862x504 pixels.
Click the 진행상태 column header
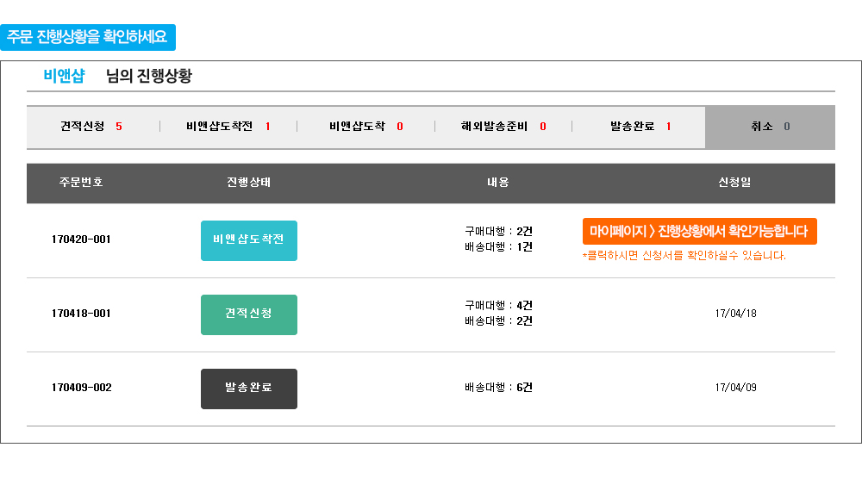click(x=249, y=183)
